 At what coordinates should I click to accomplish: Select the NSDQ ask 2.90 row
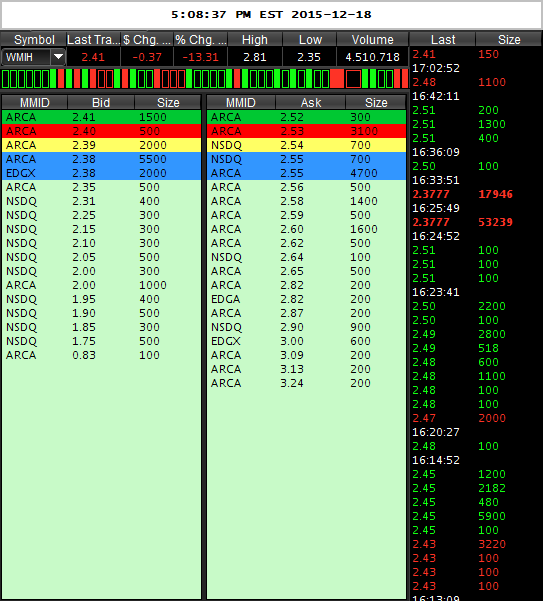pyautogui.click(x=307, y=327)
